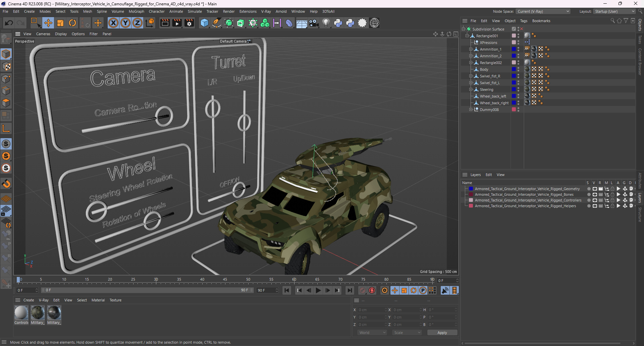Open the Layout dropdown
Viewport: 644px width, 346px height.
614,11
